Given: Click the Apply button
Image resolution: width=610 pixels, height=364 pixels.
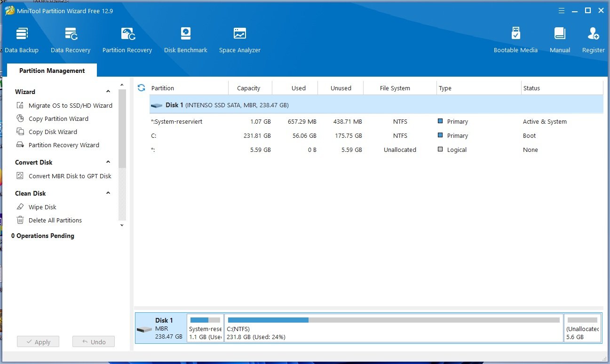Looking at the screenshot, I should pyautogui.click(x=38, y=342).
